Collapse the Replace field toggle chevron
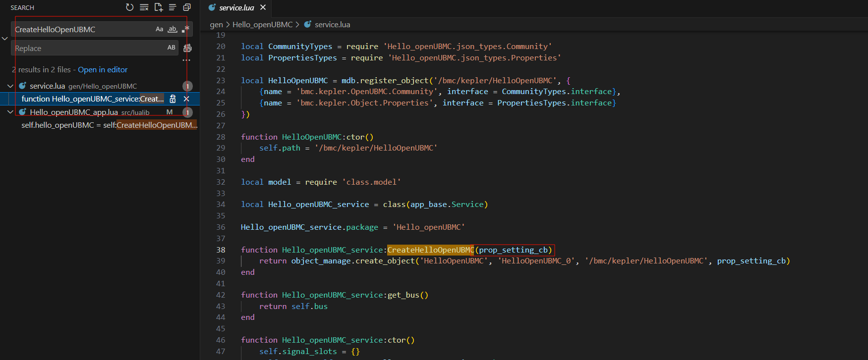This screenshot has width=868, height=360. tap(5, 39)
